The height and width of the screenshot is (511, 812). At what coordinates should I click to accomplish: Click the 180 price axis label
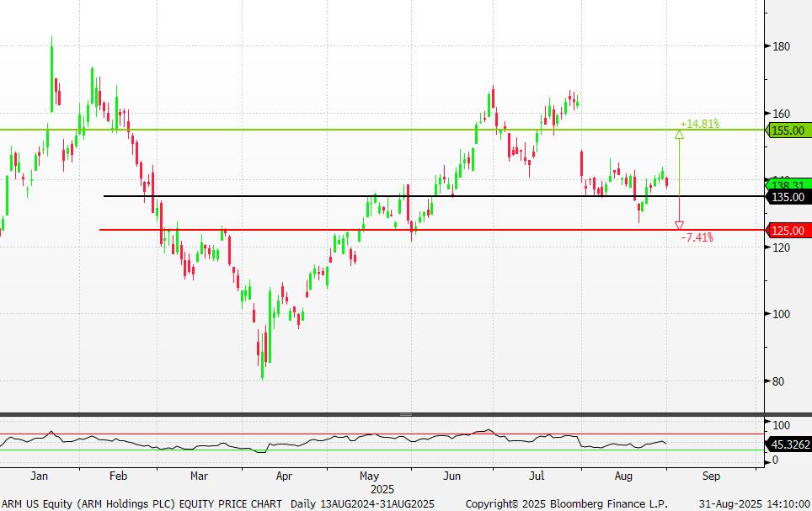click(781, 46)
